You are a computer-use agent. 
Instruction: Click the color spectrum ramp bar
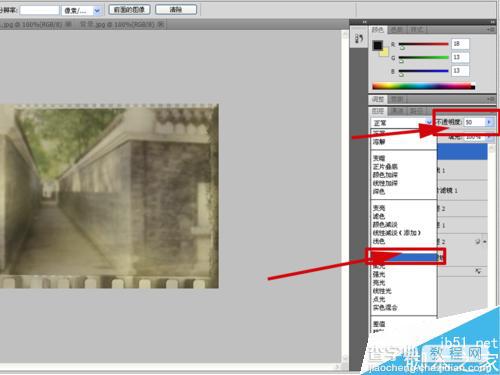tap(423, 86)
